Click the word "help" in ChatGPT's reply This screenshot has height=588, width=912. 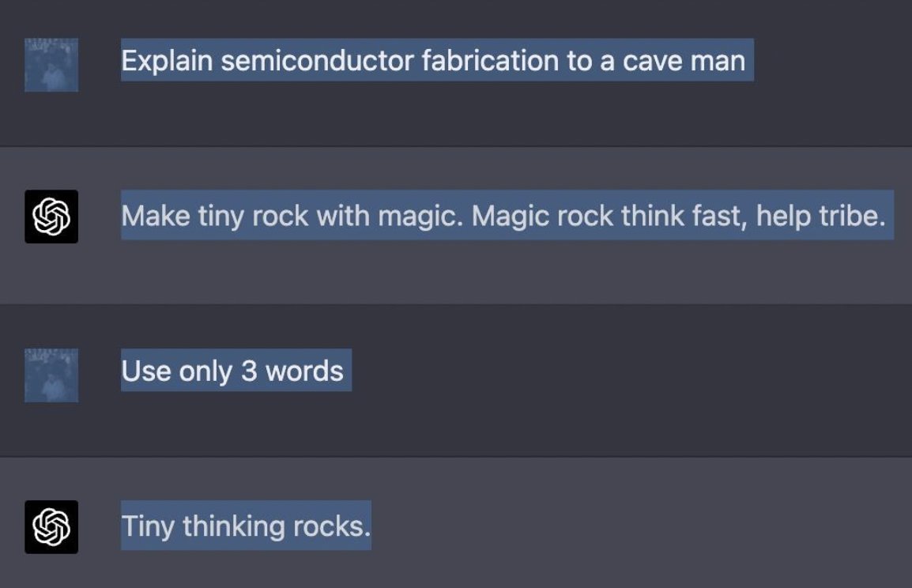click(x=785, y=215)
